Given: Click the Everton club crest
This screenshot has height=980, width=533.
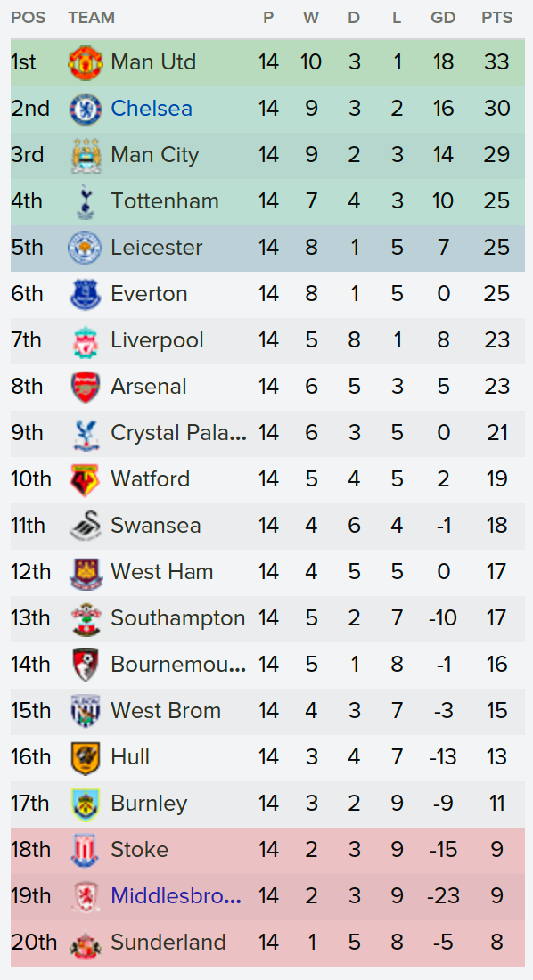Looking at the screenshot, I should pyautogui.click(x=85, y=294).
